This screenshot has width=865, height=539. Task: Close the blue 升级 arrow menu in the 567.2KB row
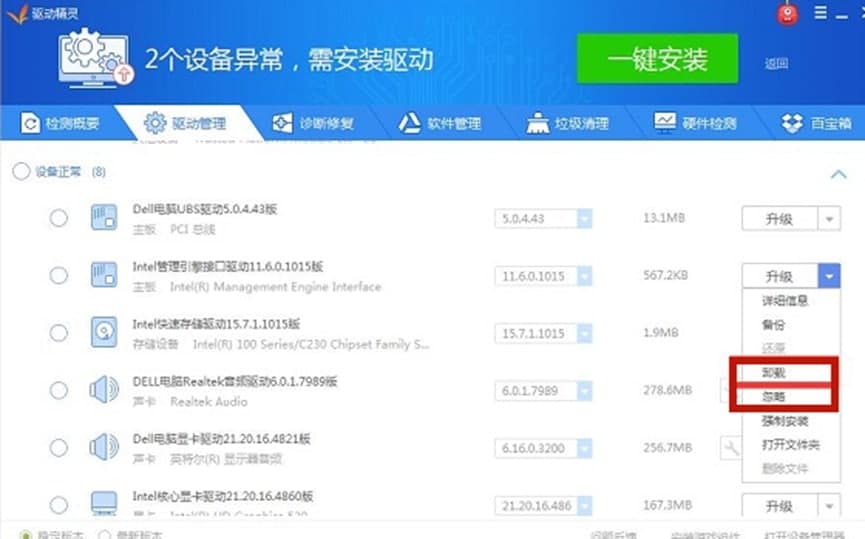tap(829, 276)
